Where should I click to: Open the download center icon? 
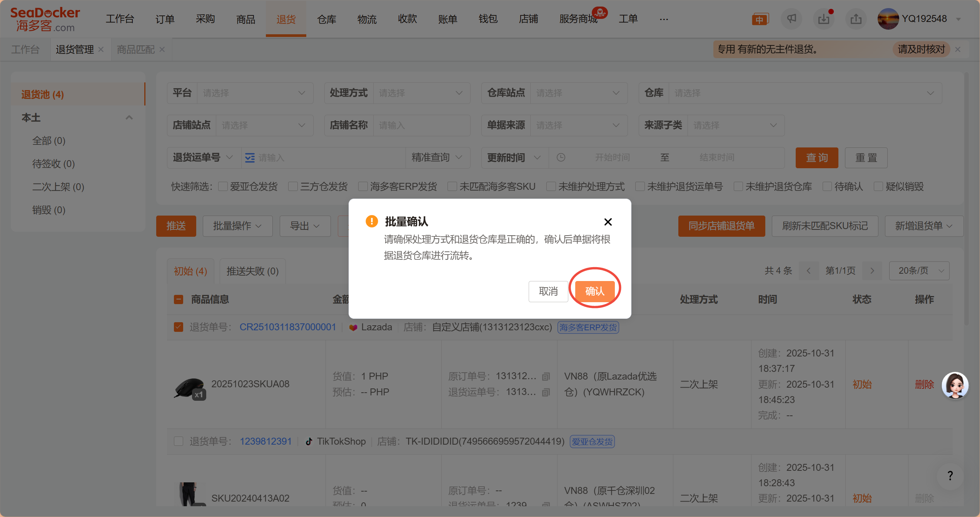coord(823,19)
